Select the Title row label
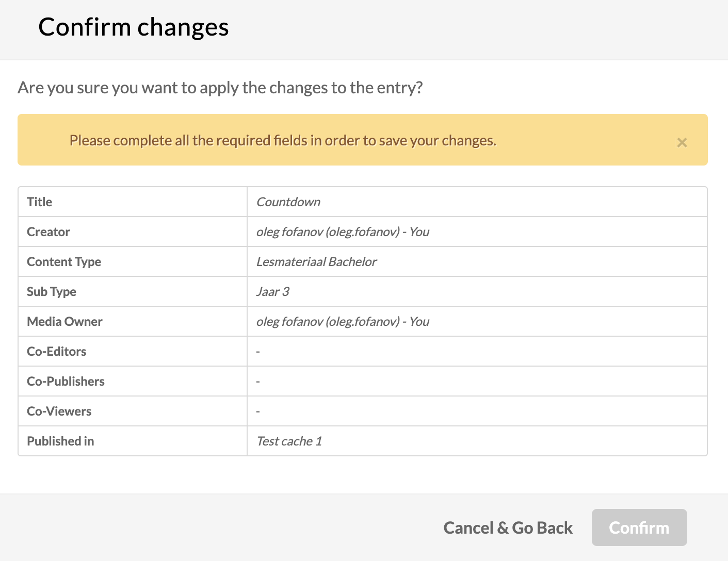Viewport: 728px width, 561px height. click(x=40, y=202)
